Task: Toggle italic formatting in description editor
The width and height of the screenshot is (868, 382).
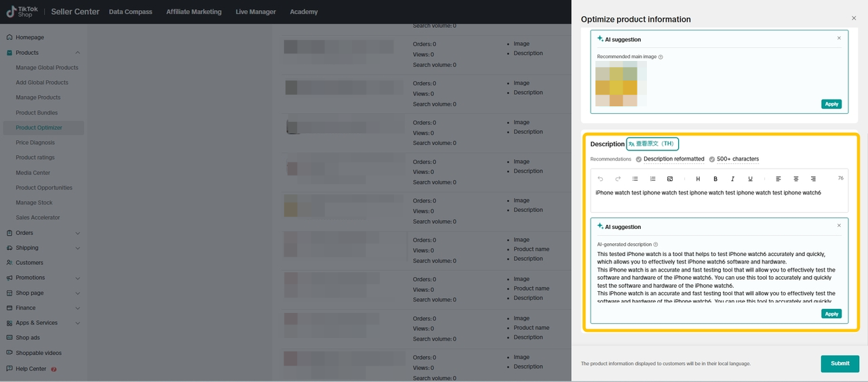Action: (732, 179)
